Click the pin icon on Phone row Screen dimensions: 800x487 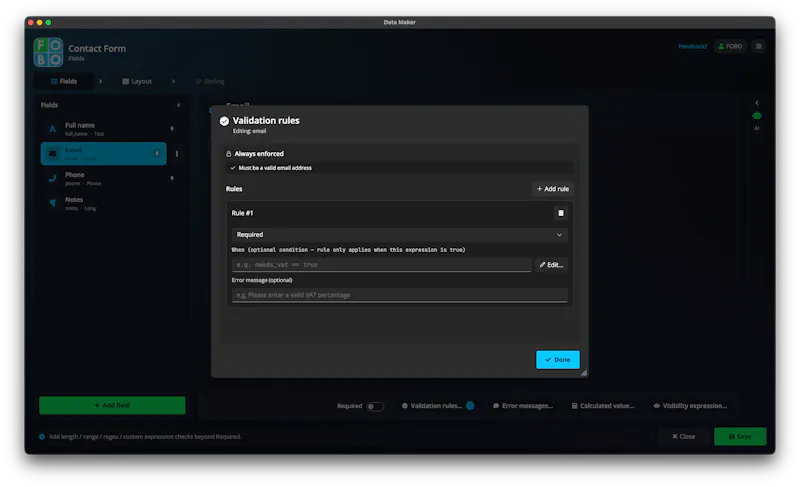[x=172, y=178]
